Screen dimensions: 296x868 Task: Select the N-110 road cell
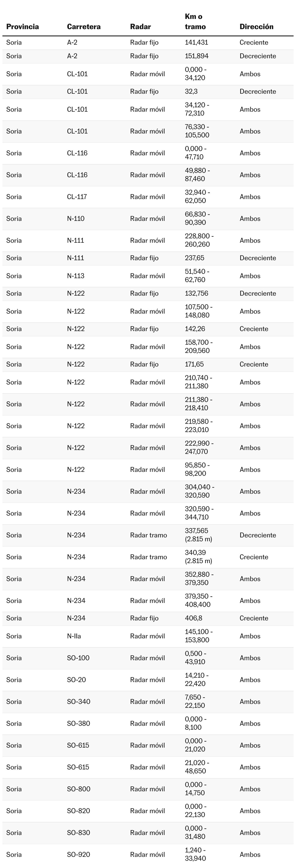point(76,219)
